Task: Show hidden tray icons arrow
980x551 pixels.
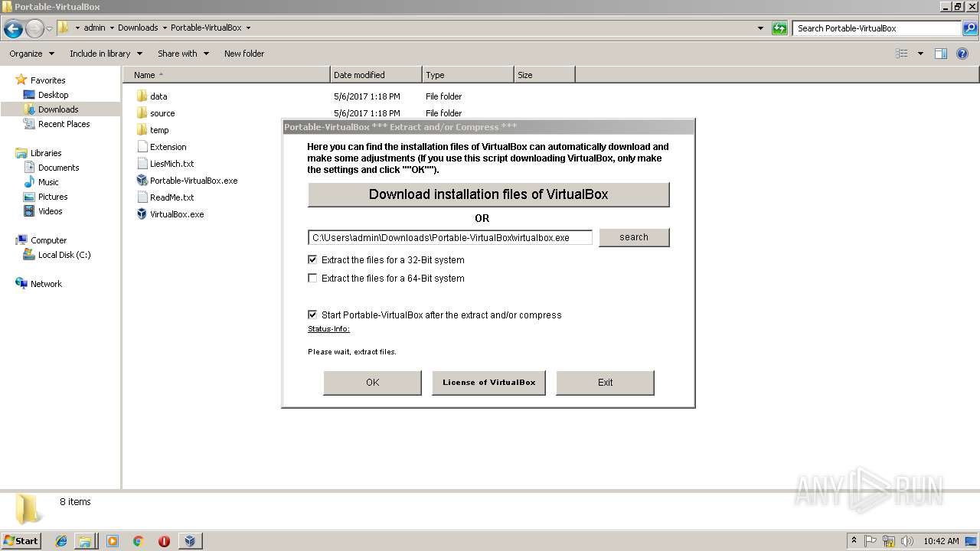Action: 854,541
